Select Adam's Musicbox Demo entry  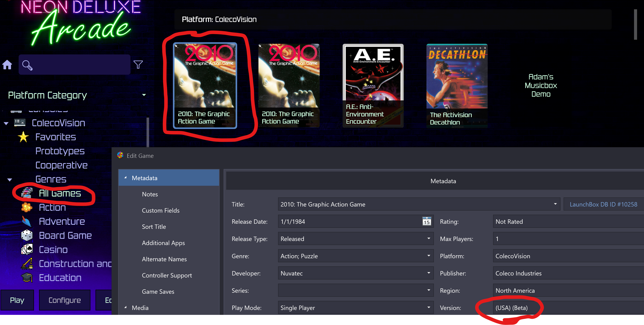(x=541, y=85)
